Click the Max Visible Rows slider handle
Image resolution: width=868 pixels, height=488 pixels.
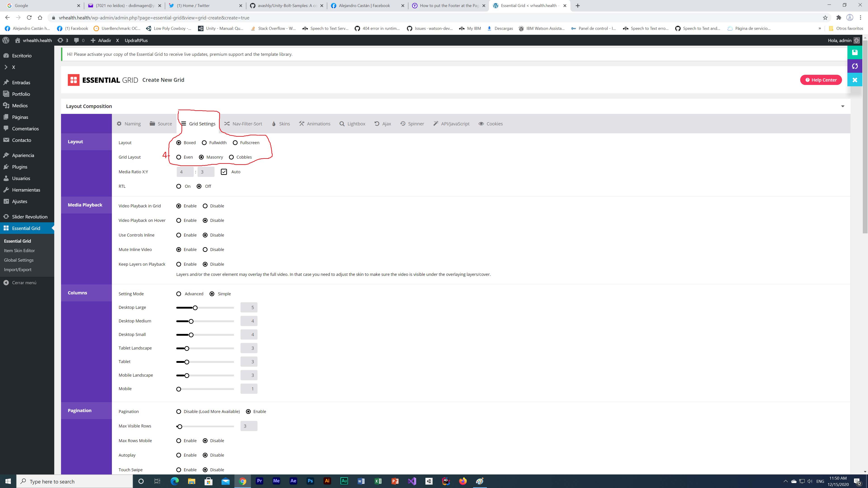180,427
